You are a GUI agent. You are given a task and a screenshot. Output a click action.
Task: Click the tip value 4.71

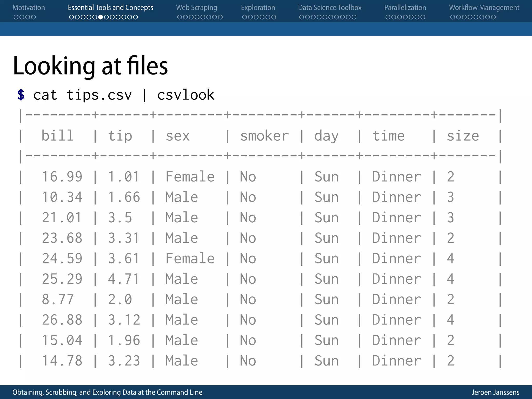(124, 279)
